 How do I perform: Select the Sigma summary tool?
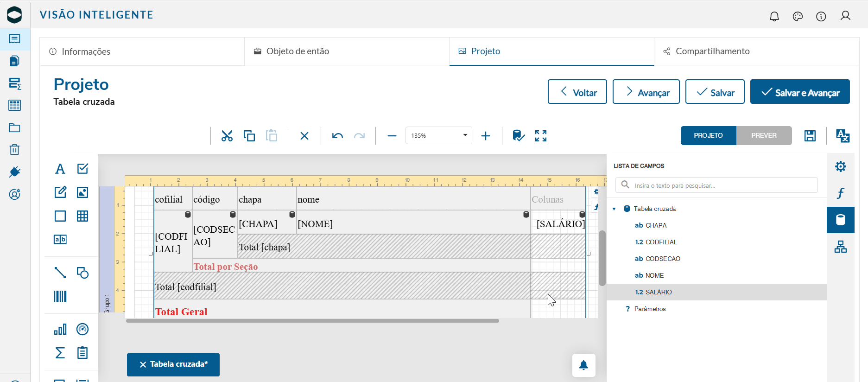(60, 353)
